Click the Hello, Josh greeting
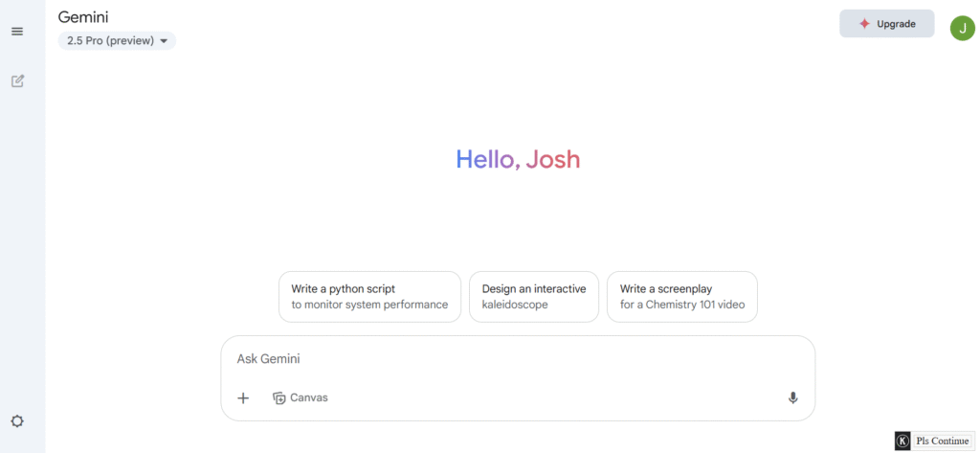Viewport: 980px width, 453px height. pos(518,160)
